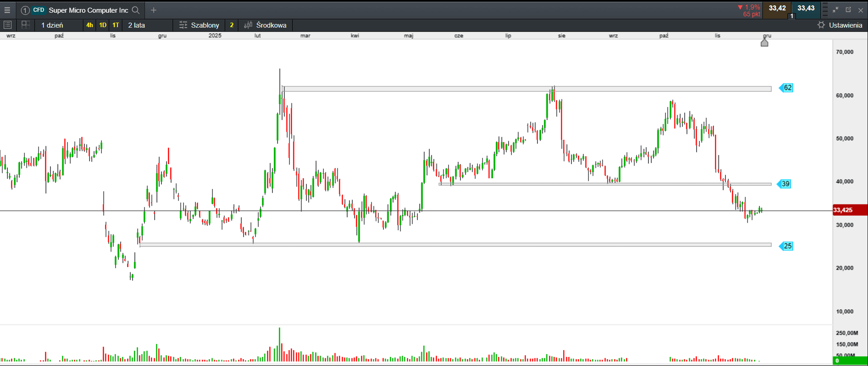This screenshot has height=366, width=868.
Task: Click the shrink chart arrows icon
Action: point(835,10)
